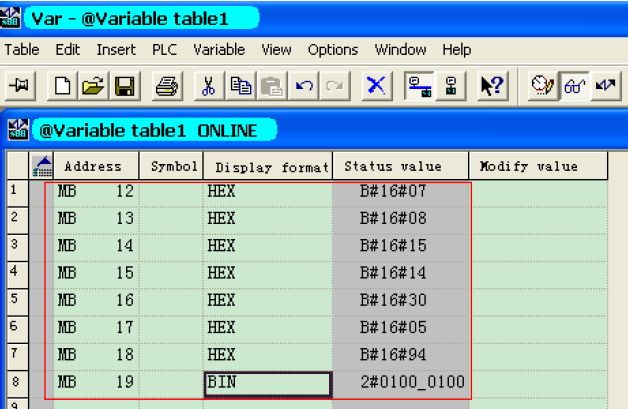Viewport: 628px width, 409px height.
Task: Select row number 4 header
Action: (x=17, y=274)
